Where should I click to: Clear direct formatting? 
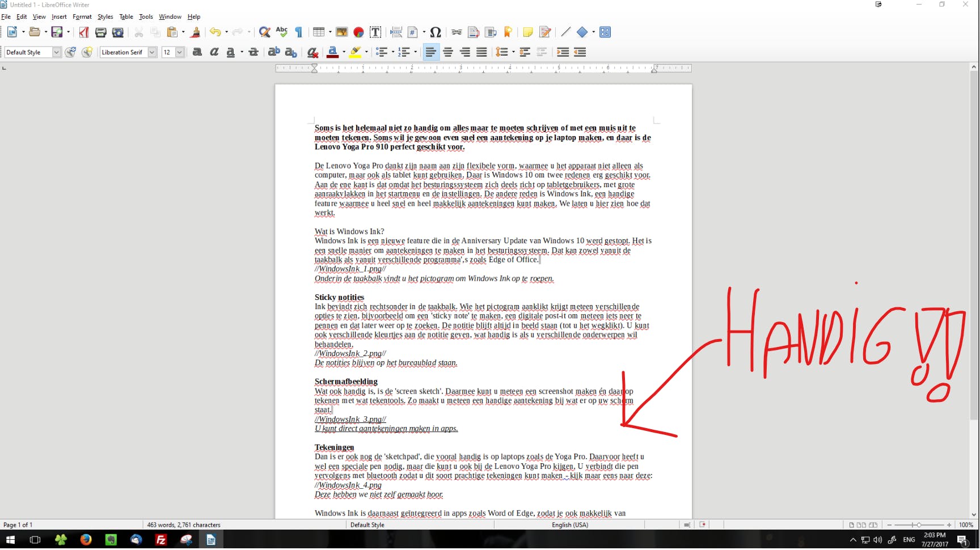click(x=312, y=53)
